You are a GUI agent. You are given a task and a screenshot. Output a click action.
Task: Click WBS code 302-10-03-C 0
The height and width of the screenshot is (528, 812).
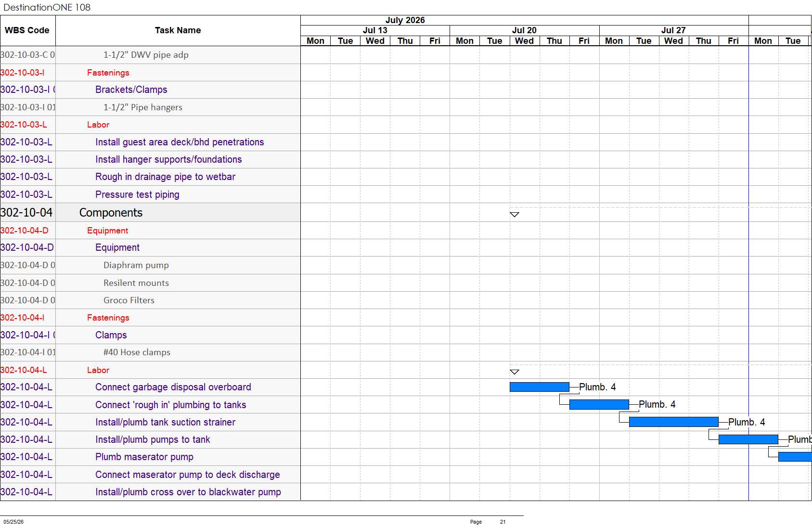27,55
